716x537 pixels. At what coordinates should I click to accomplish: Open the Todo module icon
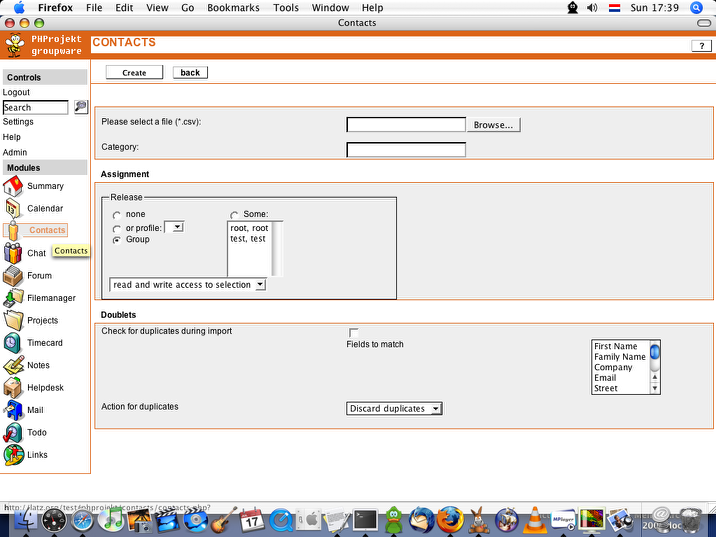[13, 432]
